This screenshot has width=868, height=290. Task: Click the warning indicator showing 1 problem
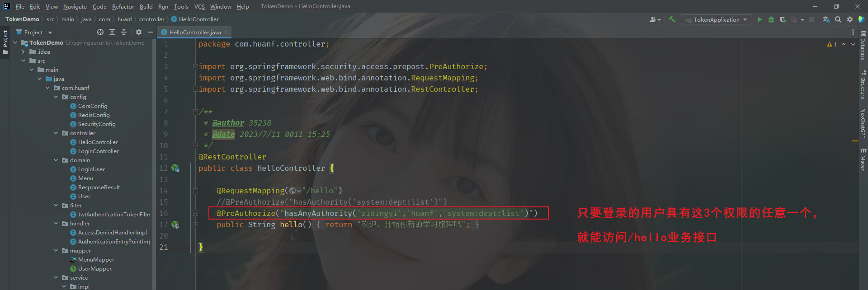coord(832,44)
